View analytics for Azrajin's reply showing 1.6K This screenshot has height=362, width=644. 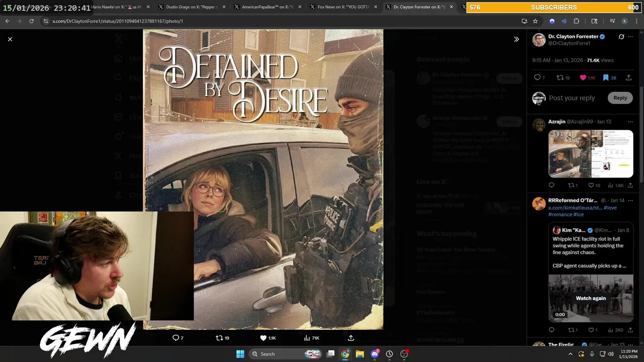pyautogui.click(x=616, y=186)
